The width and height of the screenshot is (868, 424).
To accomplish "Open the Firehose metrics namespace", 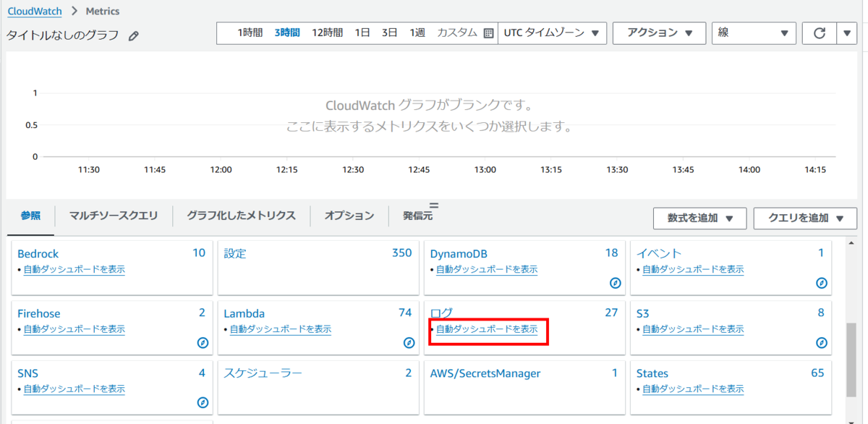I will tap(39, 313).
